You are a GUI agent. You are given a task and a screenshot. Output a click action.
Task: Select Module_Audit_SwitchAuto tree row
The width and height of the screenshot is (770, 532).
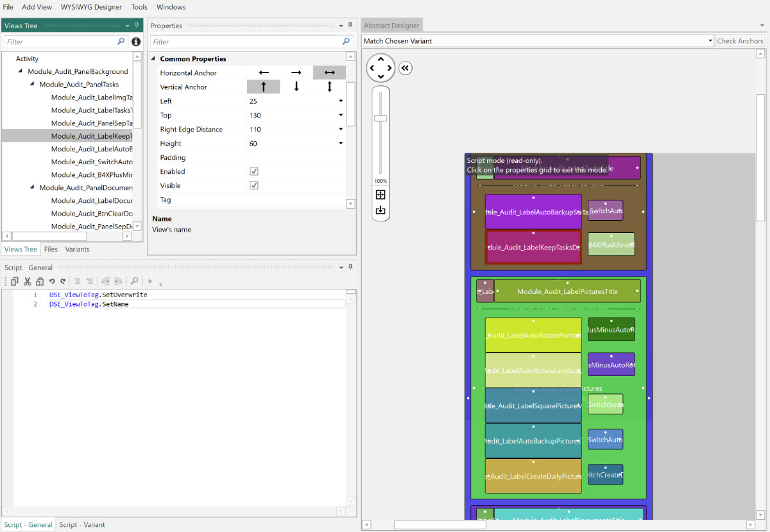click(92, 162)
